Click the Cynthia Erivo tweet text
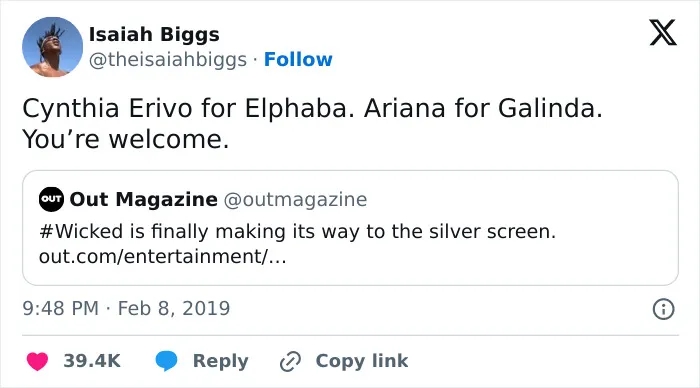Viewport: 700px width, 388px height. [x=312, y=123]
